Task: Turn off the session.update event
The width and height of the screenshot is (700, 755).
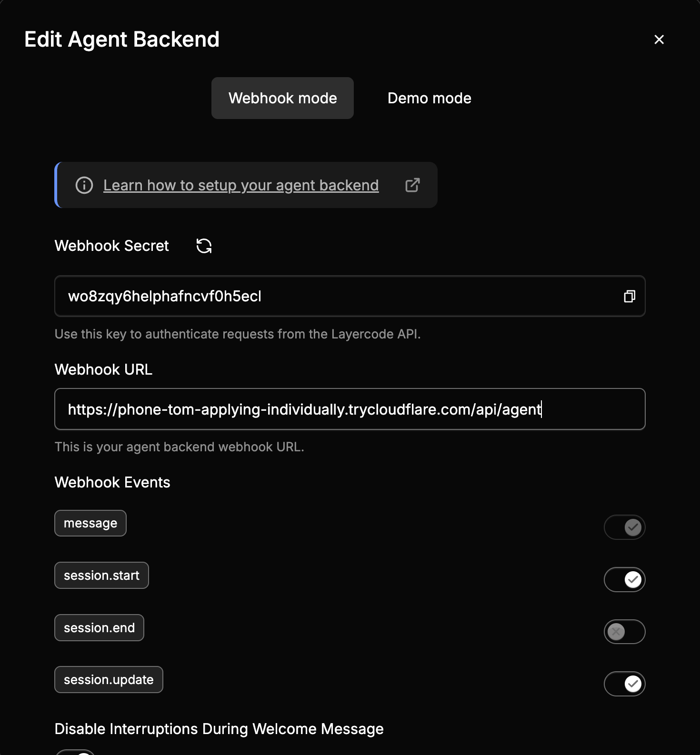Action: 624,684
